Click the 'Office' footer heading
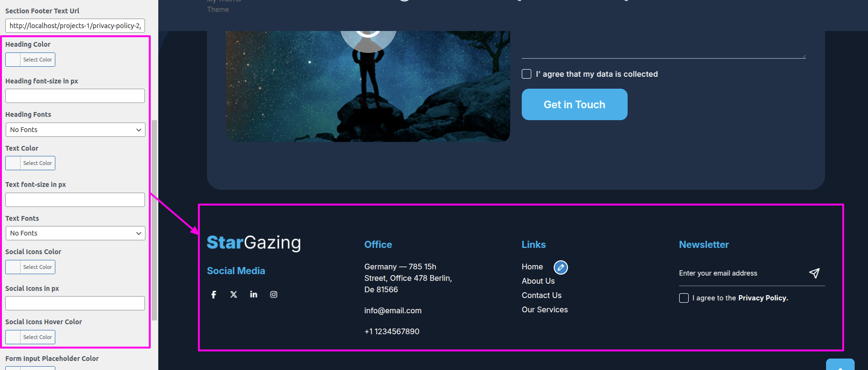Viewport: 868px width, 370px height. click(x=378, y=245)
